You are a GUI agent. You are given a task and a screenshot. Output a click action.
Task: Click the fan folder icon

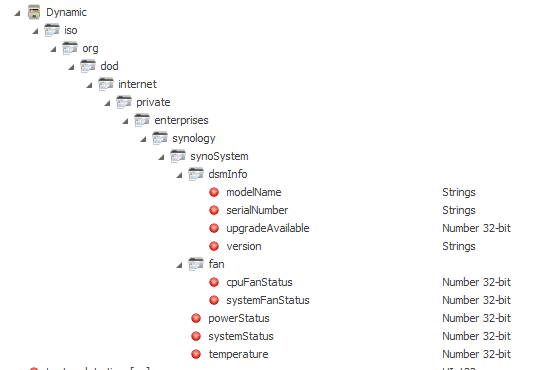point(196,264)
